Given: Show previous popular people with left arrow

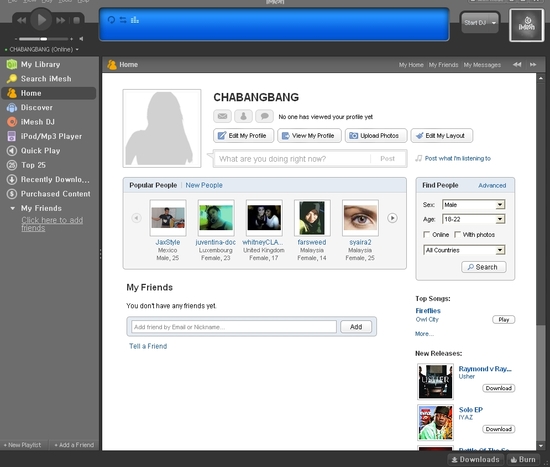Looking at the screenshot, I should point(136,218).
